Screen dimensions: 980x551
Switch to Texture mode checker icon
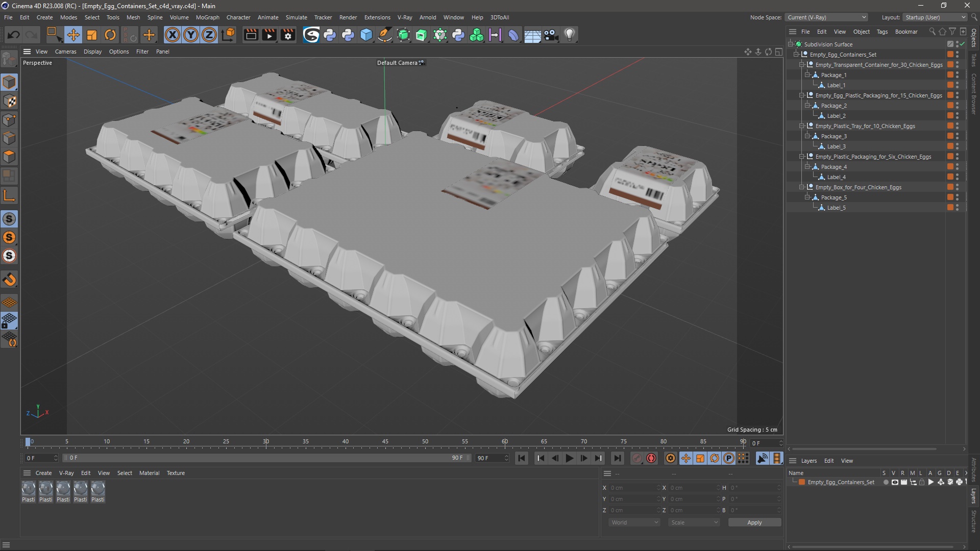click(9, 101)
